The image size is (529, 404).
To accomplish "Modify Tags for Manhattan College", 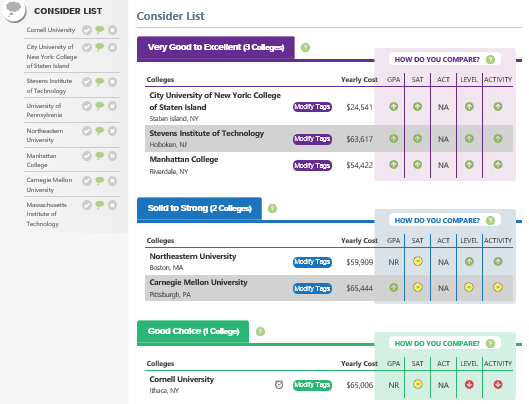I will click(x=312, y=165).
